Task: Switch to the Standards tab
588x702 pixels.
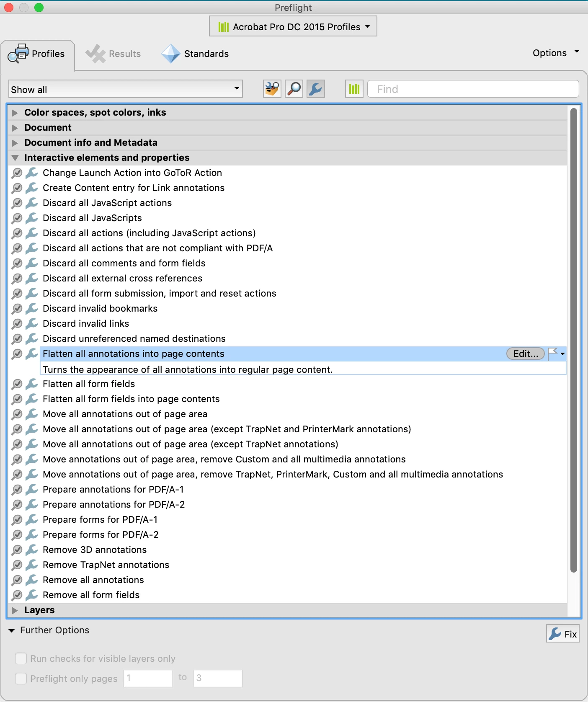Action: pyautogui.click(x=195, y=54)
